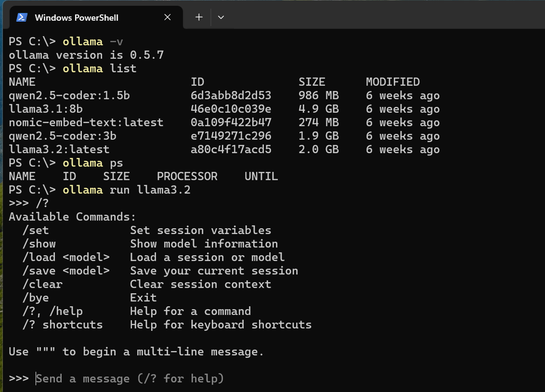
Task: Click 'Help for keyboard shortcuts' description
Action: point(221,325)
